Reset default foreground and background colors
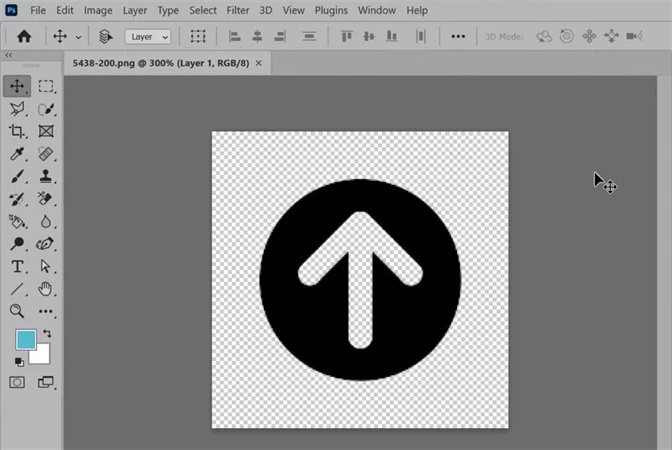 click(x=19, y=361)
